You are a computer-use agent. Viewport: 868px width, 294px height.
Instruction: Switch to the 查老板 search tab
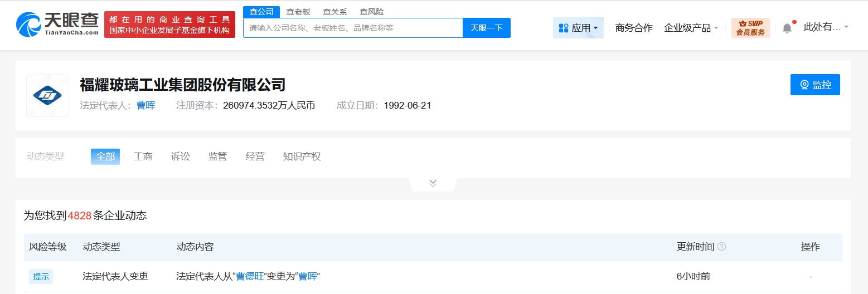pos(298,12)
